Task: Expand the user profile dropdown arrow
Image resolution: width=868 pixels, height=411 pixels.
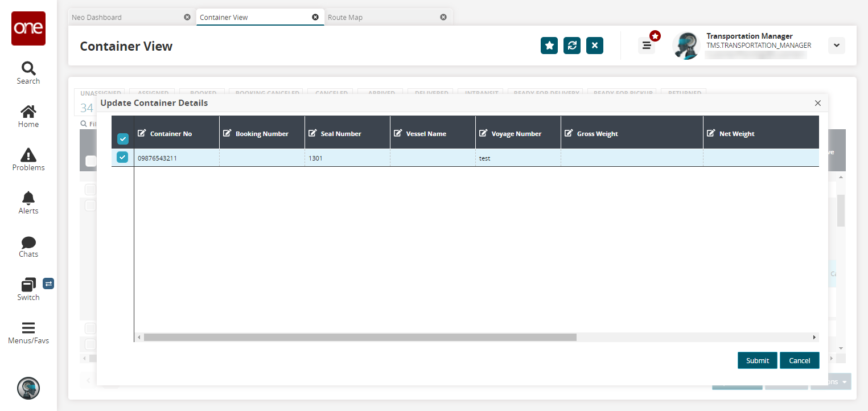Action: 837,46
